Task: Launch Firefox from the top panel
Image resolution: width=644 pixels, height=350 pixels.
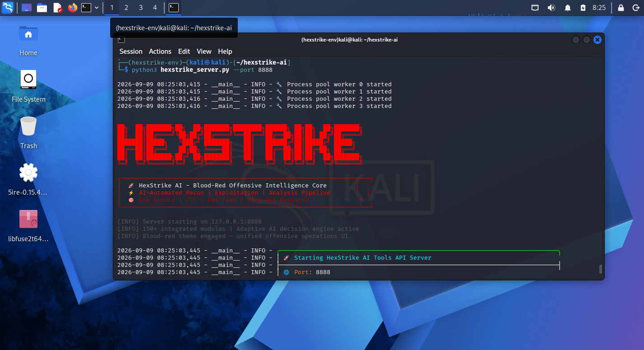Action: 72,7
